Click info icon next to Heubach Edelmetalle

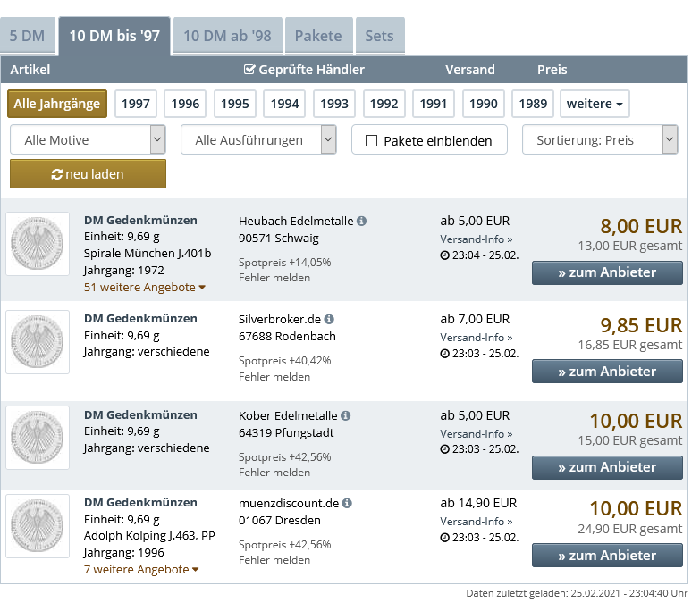[x=361, y=222]
